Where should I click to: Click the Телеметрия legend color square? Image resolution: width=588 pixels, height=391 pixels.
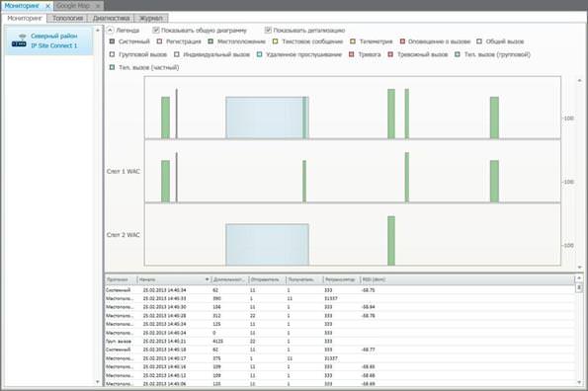point(353,41)
